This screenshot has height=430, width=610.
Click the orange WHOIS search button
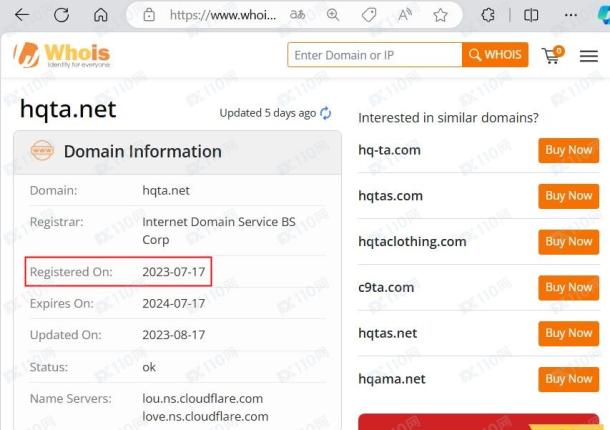click(495, 54)
